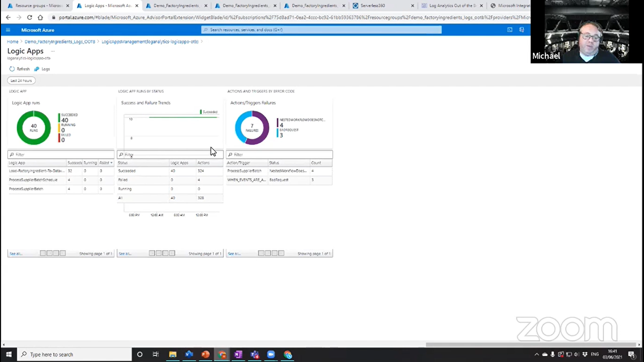The width and height of the screenshot is (644, 362).
Task: Open Demo_FactoryIngredients_Logs_OOTB breadcrumb
Action: click(x=60, y=41)
